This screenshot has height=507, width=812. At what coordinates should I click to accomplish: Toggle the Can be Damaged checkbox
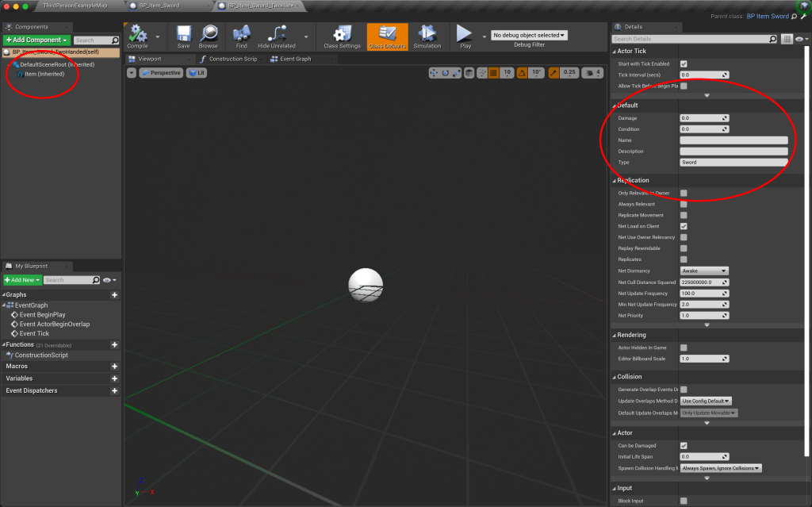(x=684, y=446)
